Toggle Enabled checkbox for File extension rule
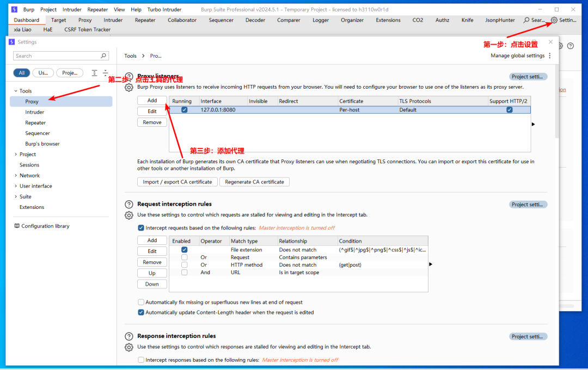The height and width of the screenshot is (370, 588). coord(184,250)
